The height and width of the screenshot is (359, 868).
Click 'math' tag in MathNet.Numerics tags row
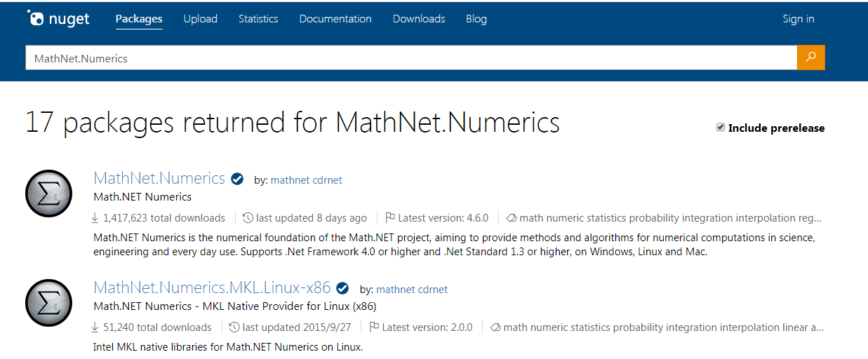point(531,218)
